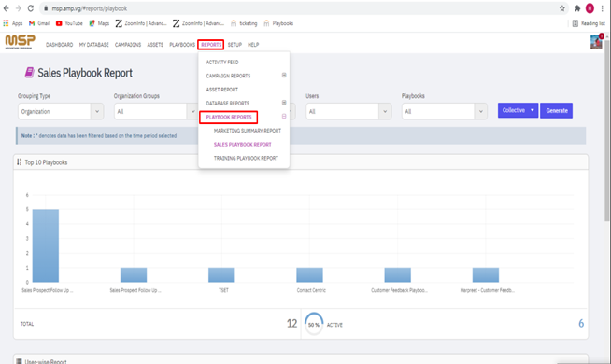Open ticketing bookmark
This screenshot has width=611, height=364.
click(244, 23)
